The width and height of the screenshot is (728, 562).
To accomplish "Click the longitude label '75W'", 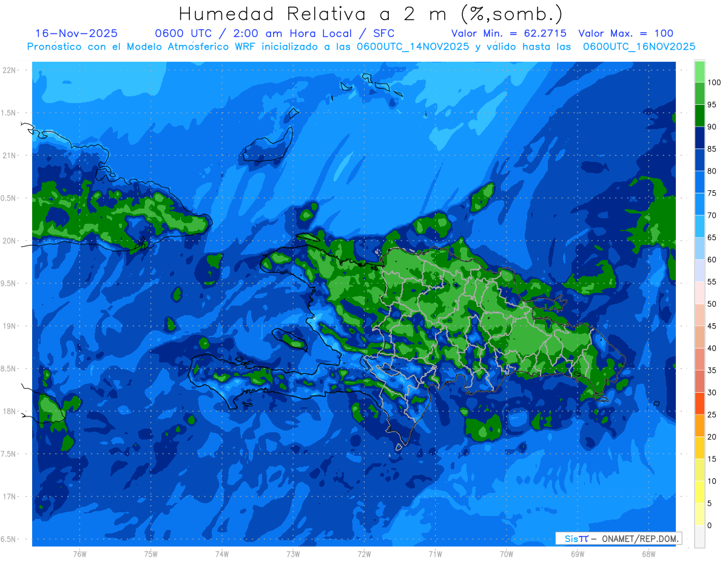I will tap(151, 554).
